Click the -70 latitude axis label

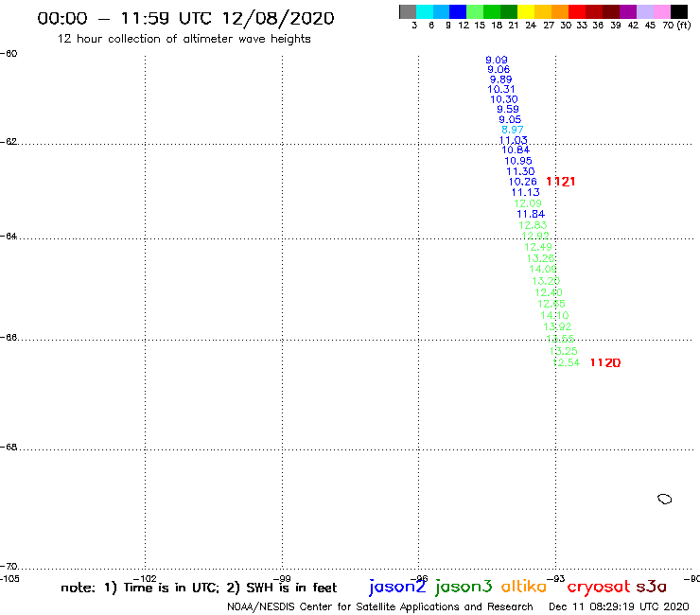pos(9,567)
